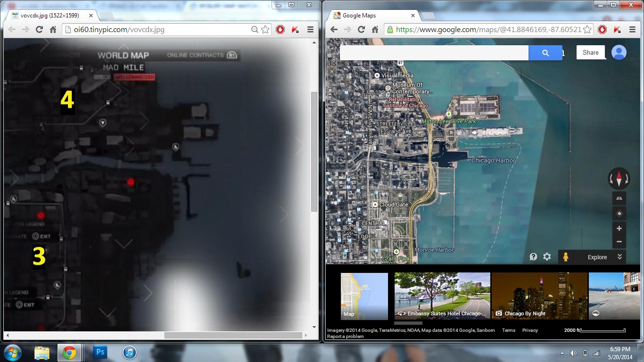644x362 pixels.
Task: Open the Google account avatar
Action: point(619,52)
